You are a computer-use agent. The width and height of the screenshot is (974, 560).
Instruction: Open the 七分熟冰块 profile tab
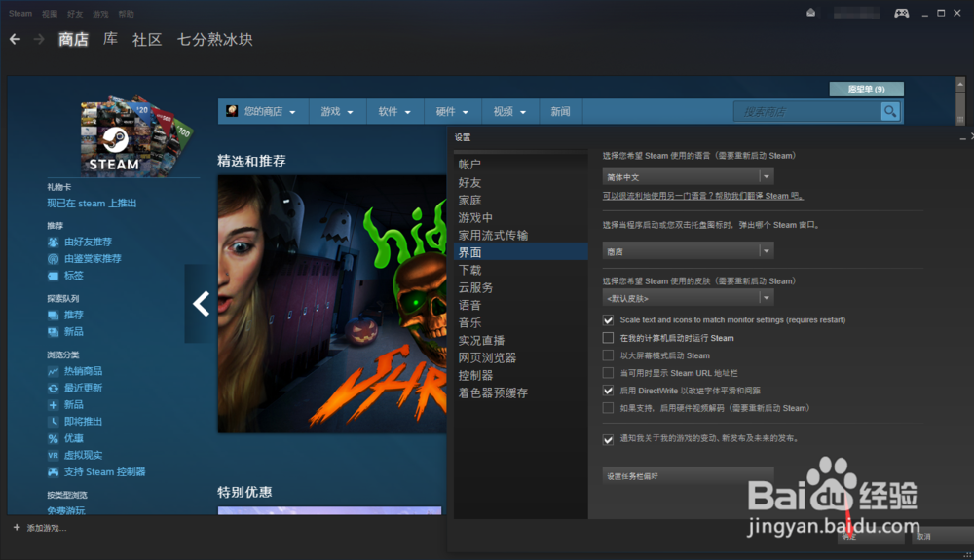click(215, 40)
